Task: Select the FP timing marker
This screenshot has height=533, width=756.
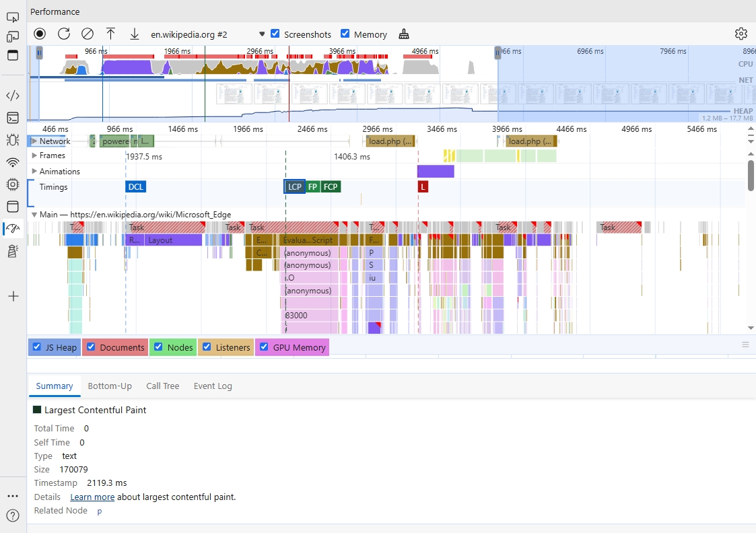Action: 313,187
